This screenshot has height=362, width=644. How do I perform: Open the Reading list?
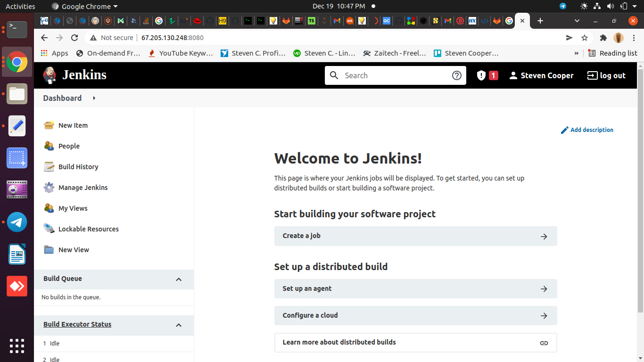coord(612,53)
